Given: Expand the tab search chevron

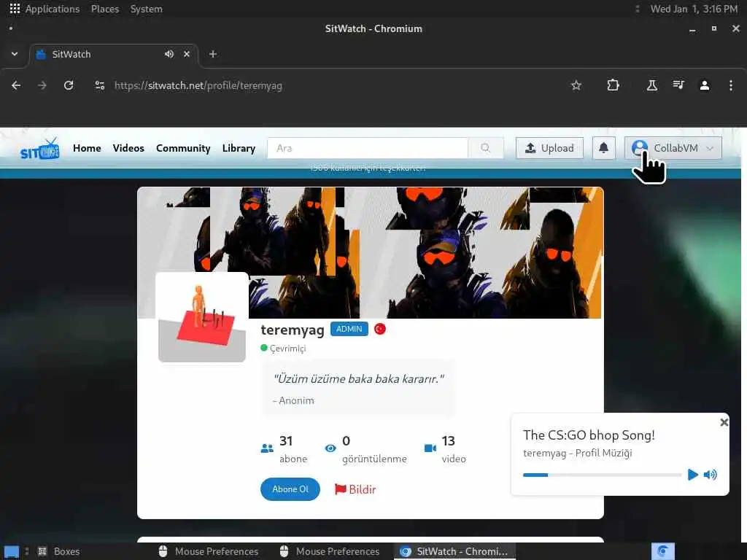Looking at the screenshot, I should (x=15, y=54).
